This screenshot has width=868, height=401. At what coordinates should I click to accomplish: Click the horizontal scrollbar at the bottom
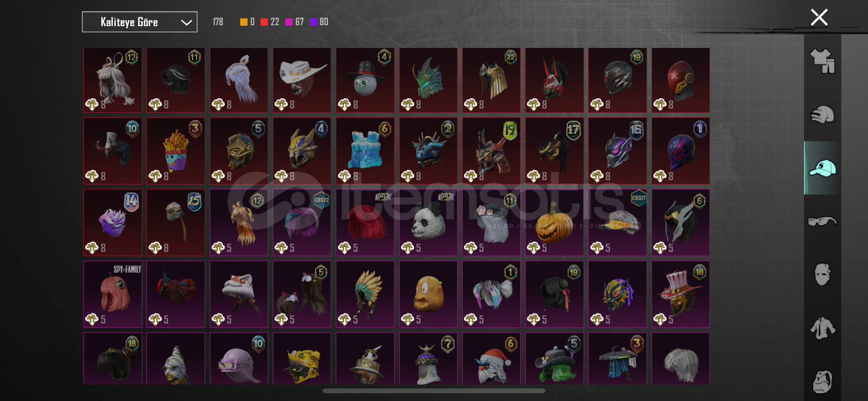pyautogui.click(x=434, y=391)
